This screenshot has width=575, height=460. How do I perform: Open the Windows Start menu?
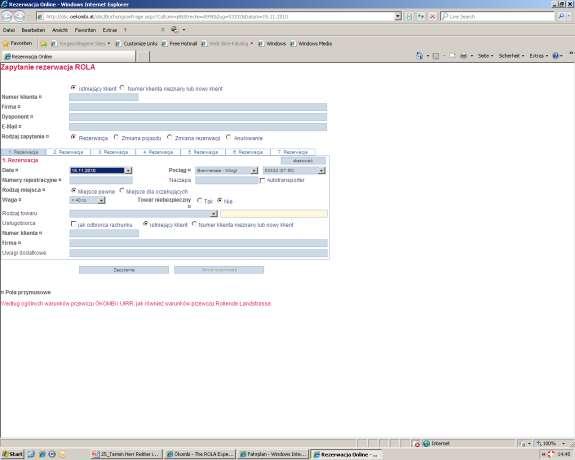pyautogui.click(x=12, y=454)
